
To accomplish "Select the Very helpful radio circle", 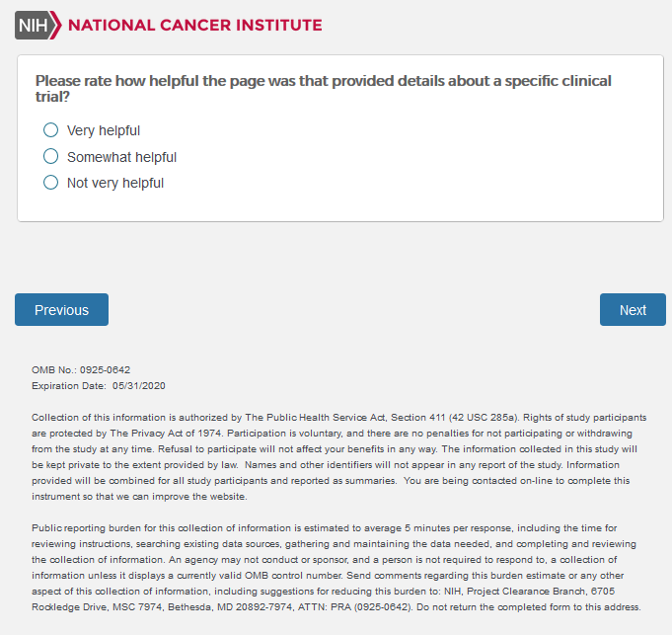I will click(51, 130).
